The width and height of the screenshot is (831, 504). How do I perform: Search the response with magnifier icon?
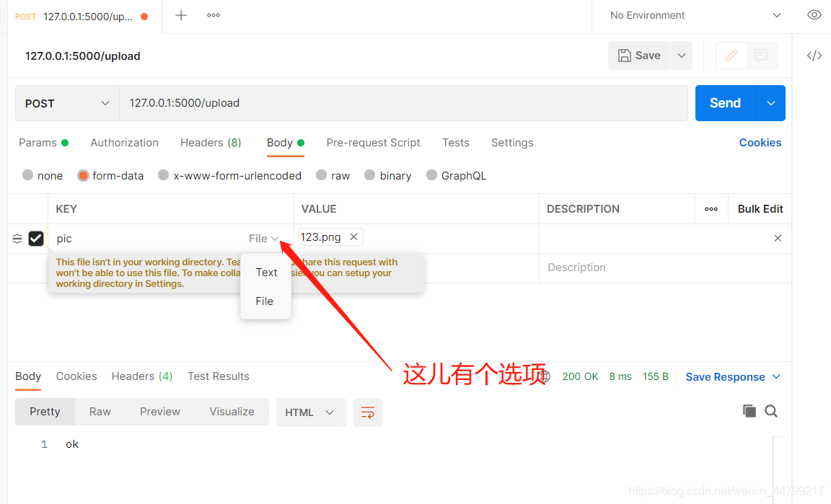click(x=771, y=410)
